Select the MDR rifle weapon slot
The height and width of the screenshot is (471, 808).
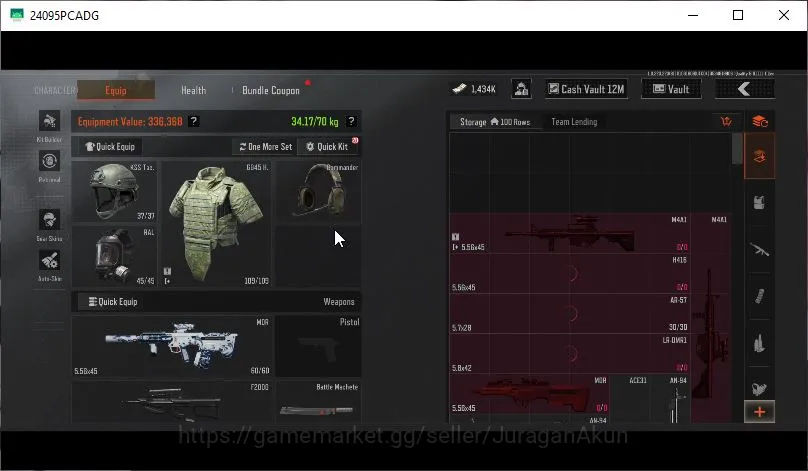(x=171, y=346)
